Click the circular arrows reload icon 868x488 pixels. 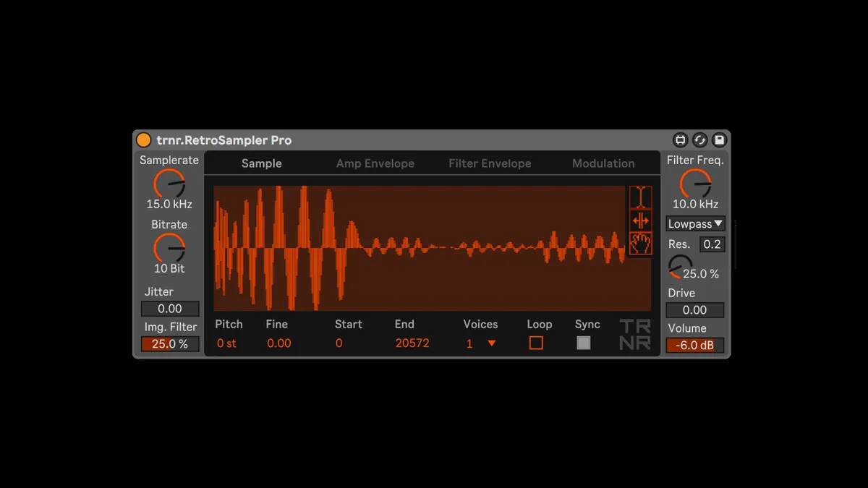[699, 140]
